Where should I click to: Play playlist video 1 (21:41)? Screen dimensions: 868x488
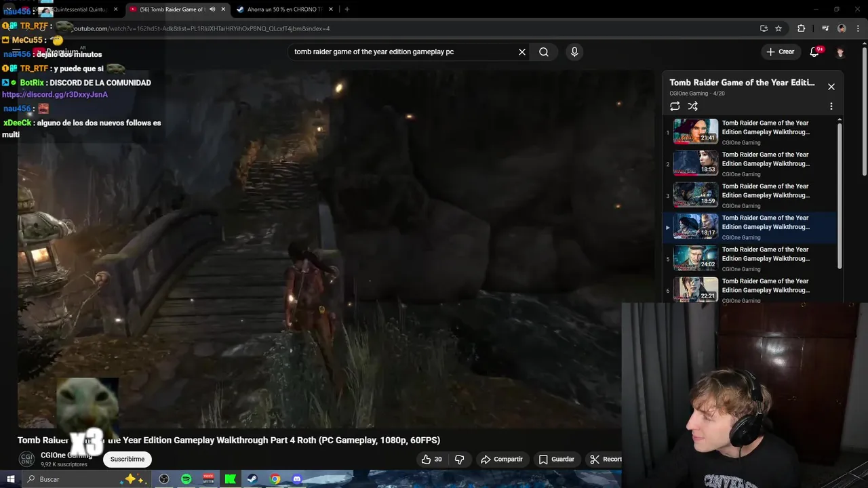750,132
